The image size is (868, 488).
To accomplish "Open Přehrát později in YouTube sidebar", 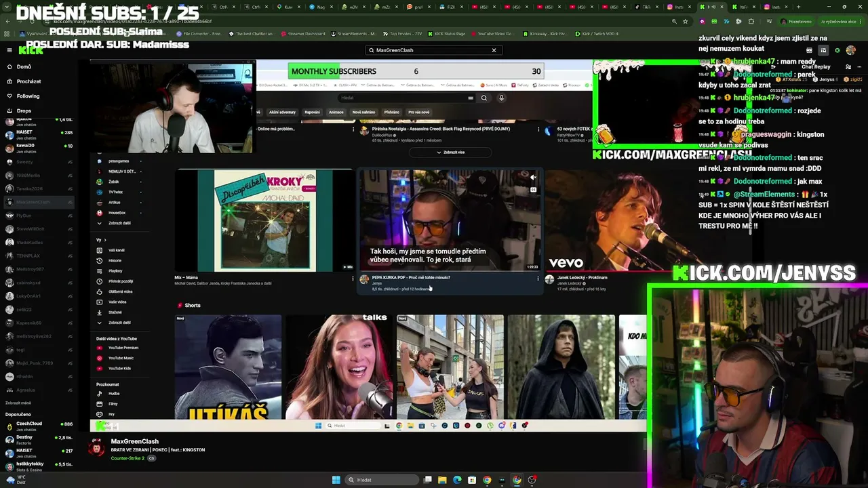I will pos(114,281).
